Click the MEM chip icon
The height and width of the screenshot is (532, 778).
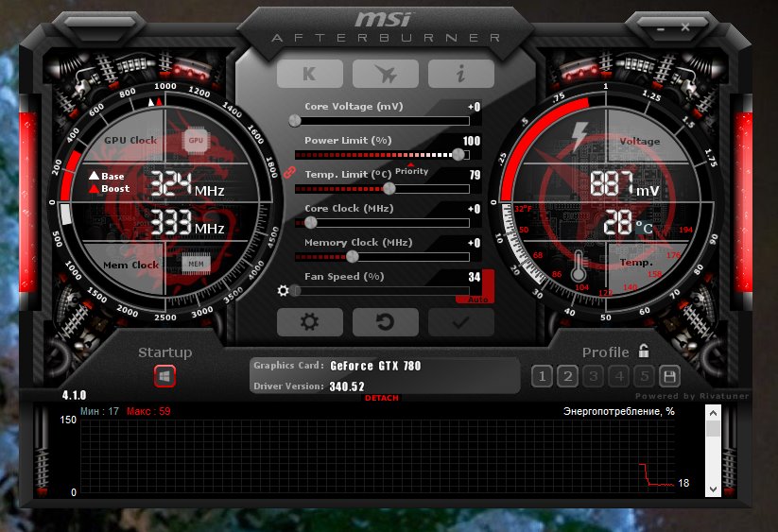(x=196, y=264)
